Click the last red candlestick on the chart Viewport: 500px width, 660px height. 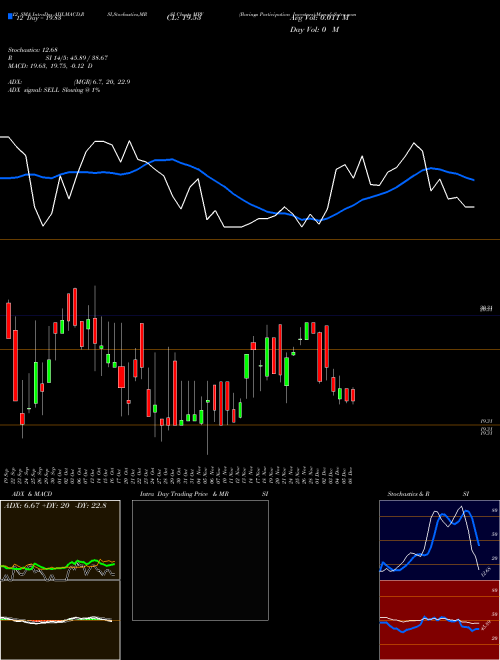(x=353, y=395)
